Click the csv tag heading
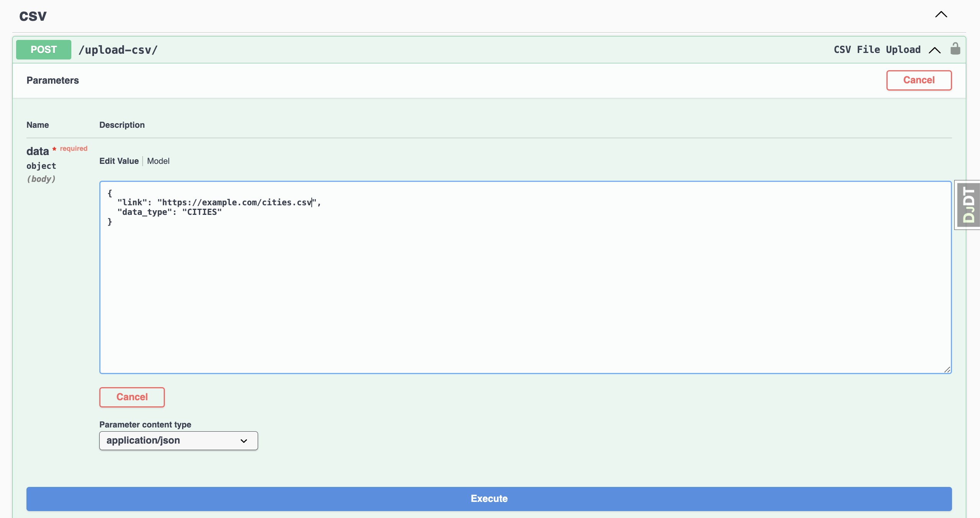The height and width of the screenshot is (518, 980). 33,16
